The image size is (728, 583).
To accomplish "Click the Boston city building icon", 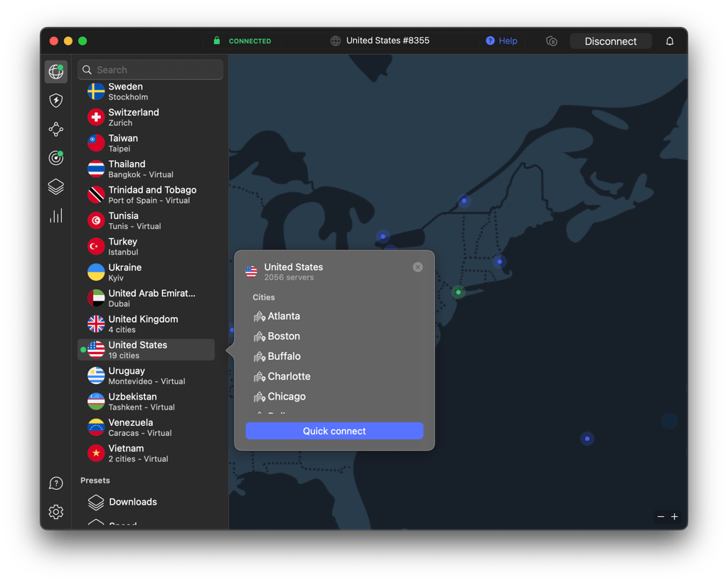I will click(259, 336).
